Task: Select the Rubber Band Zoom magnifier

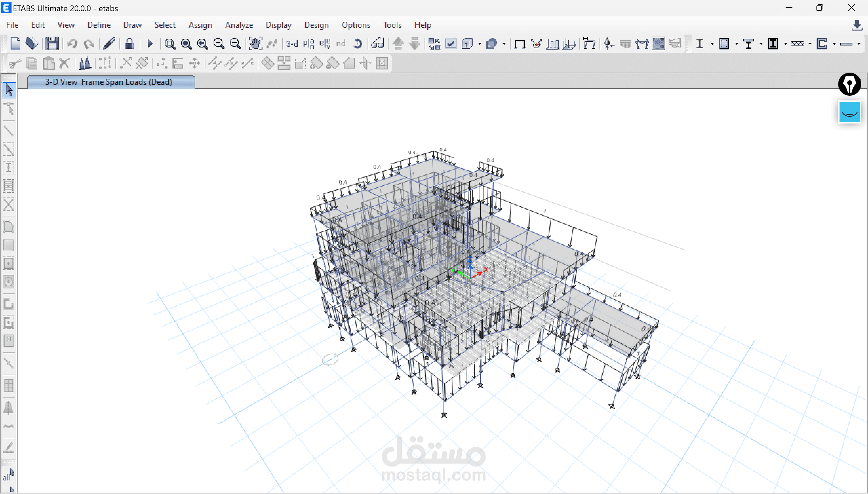Action: (170, 44)
